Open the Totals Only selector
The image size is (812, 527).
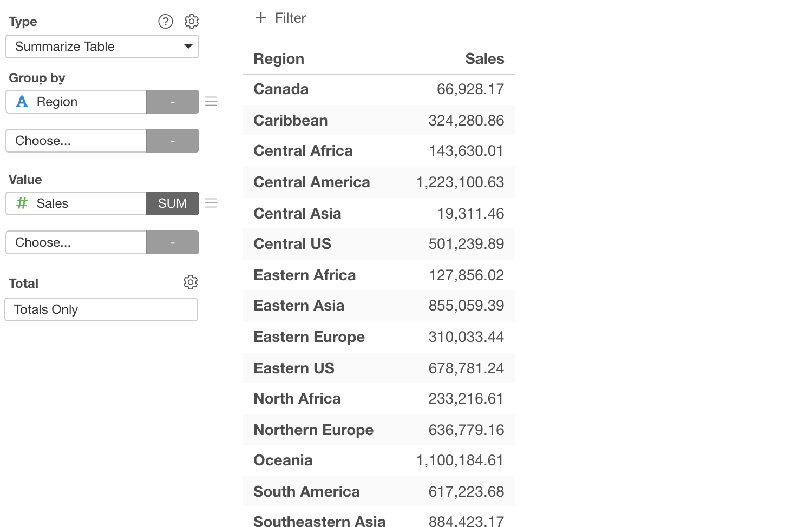tap(101, 309)
